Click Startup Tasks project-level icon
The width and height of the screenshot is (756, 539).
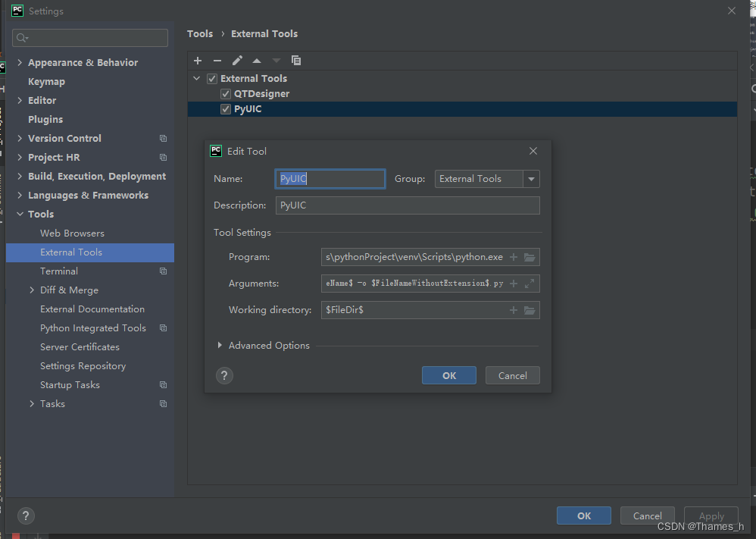164,385
